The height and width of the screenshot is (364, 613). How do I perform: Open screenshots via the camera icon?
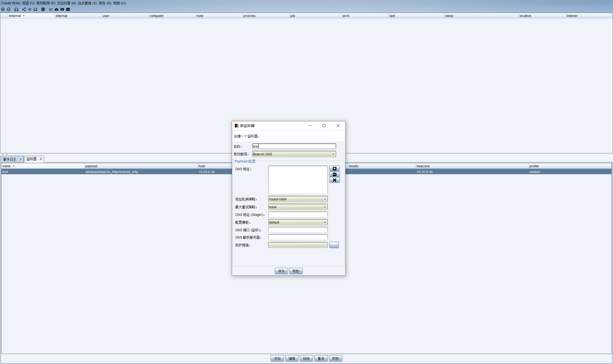tap(68, 9)
